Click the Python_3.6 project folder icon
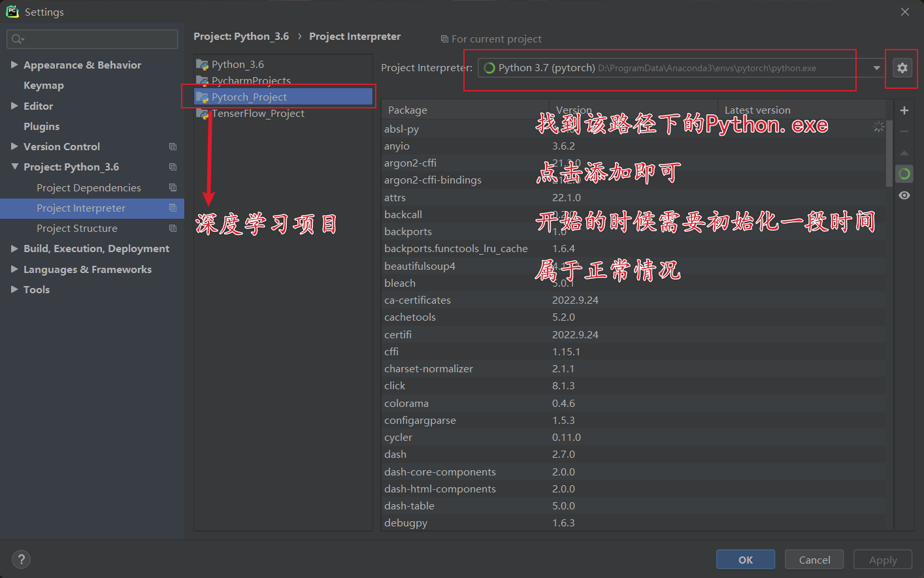This screenshot has width=924, height=578. [203, 65]
